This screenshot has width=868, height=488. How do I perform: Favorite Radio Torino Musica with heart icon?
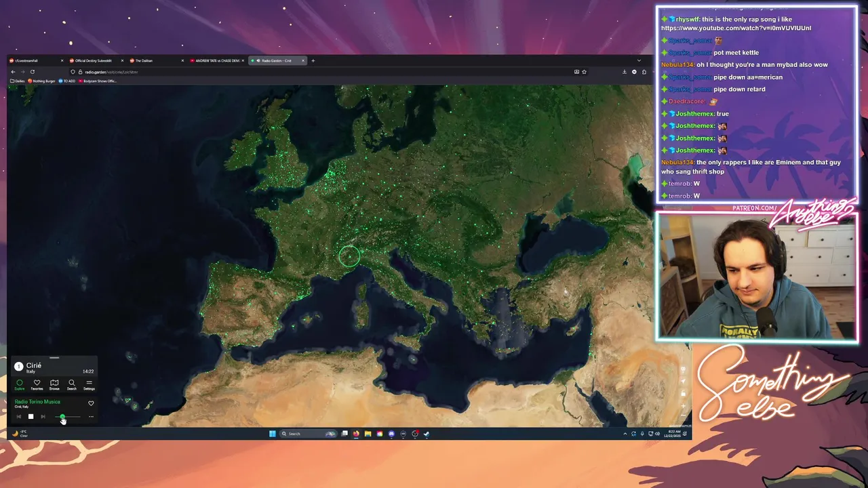click(91, 403)
